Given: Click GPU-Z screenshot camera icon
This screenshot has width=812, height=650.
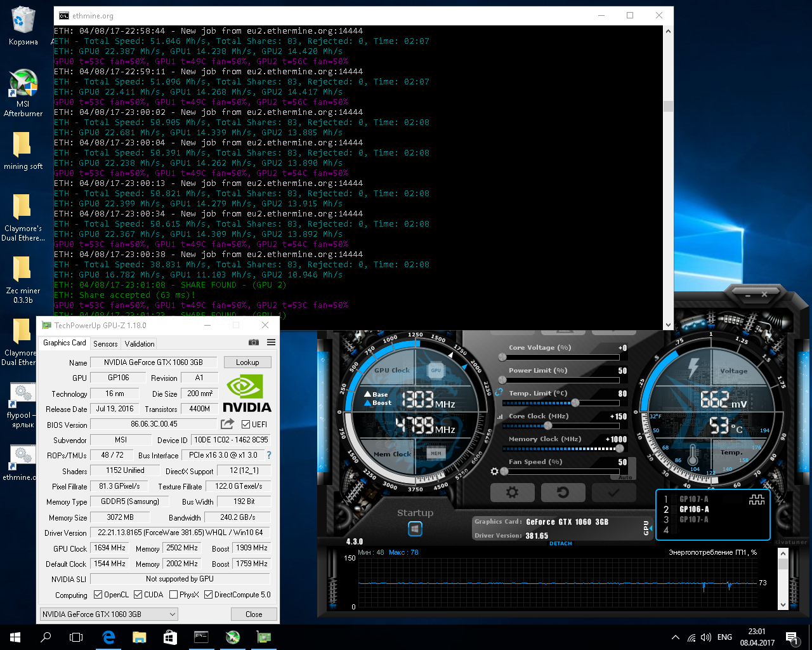Looking at the screenshot, I should (254, 343).
